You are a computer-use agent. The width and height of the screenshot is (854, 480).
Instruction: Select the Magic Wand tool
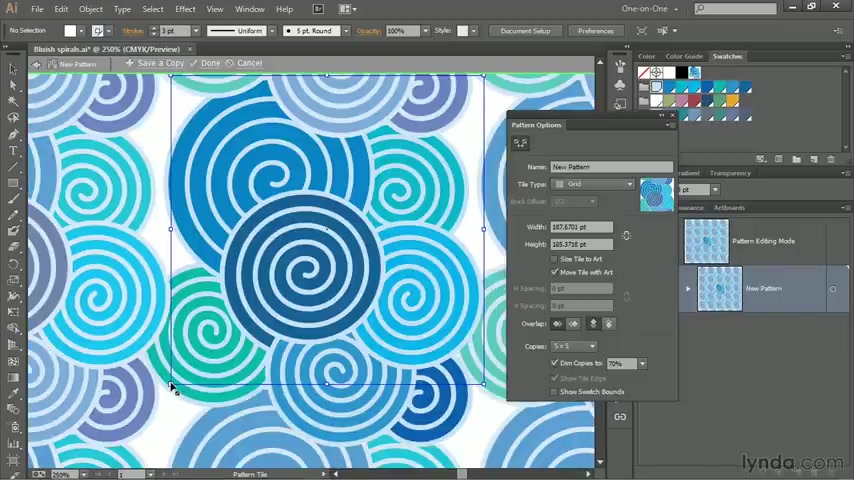click(13, 101)
